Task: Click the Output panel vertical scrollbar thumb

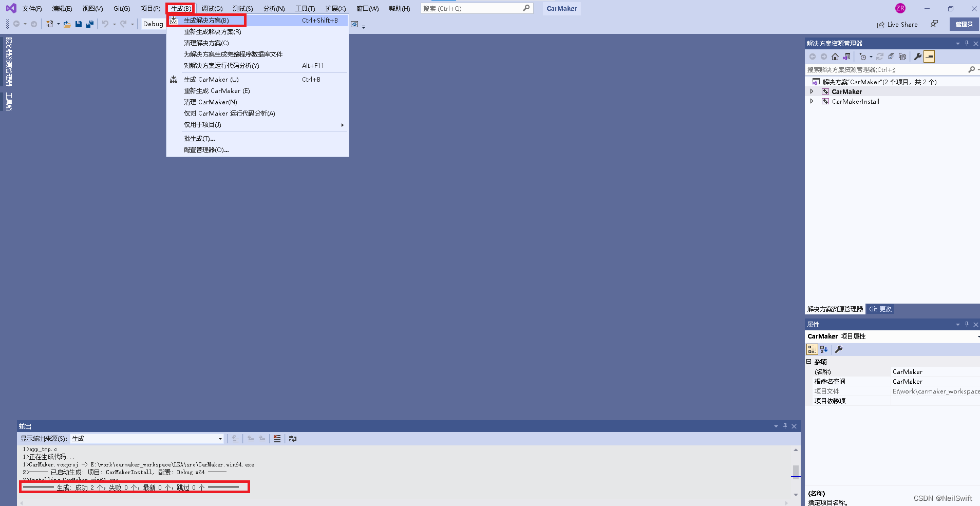Action: tap(796, 471)
